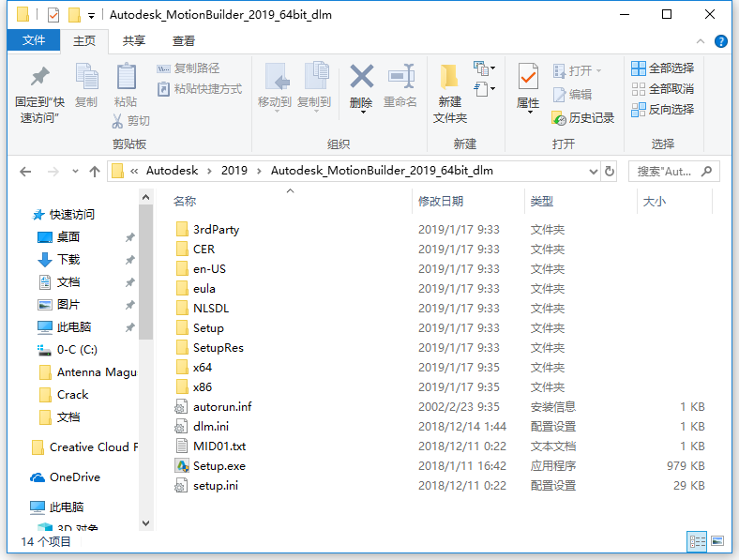Screen dimensions: 739x560
Task: Create a New folder (新建文件夹)
Action: coord(449,94)
